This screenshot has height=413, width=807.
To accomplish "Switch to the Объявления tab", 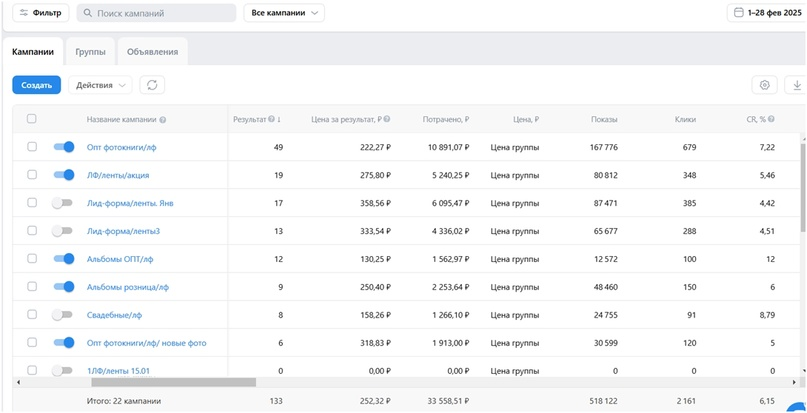I will [x=153, y=51].
